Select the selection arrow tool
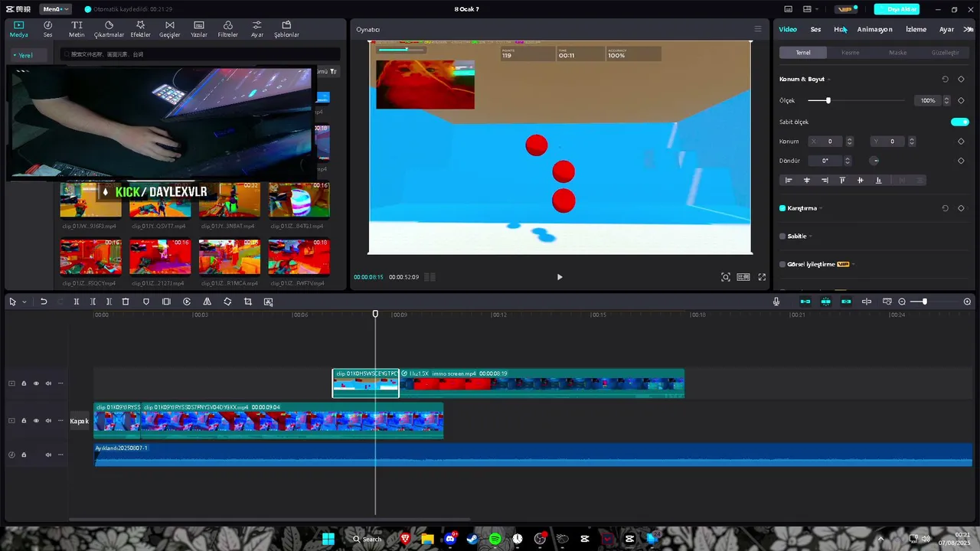 12,302
